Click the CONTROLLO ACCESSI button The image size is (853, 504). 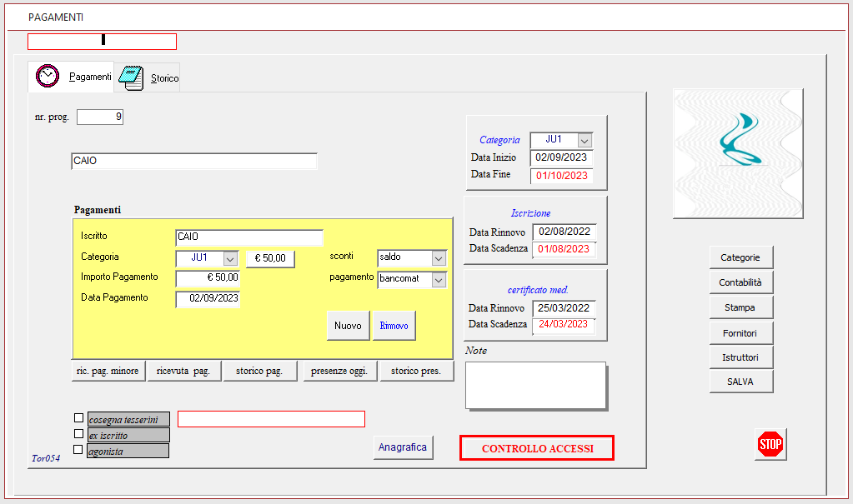(x=537, y=448)
